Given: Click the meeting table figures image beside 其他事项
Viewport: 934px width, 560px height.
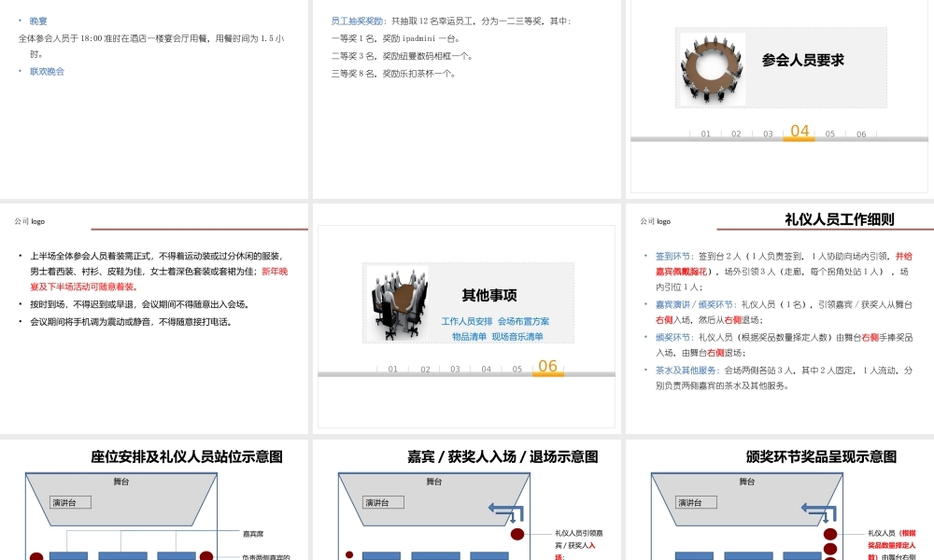Looking at the screenshot, I should (x=398, y=303).
